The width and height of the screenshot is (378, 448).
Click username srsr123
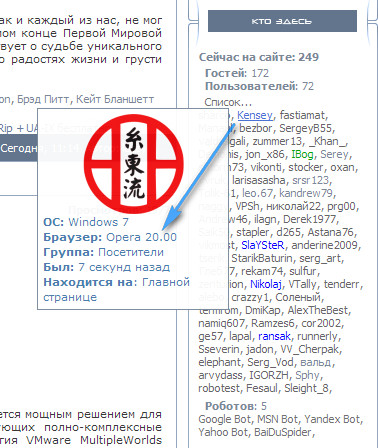tap(310, 180)
